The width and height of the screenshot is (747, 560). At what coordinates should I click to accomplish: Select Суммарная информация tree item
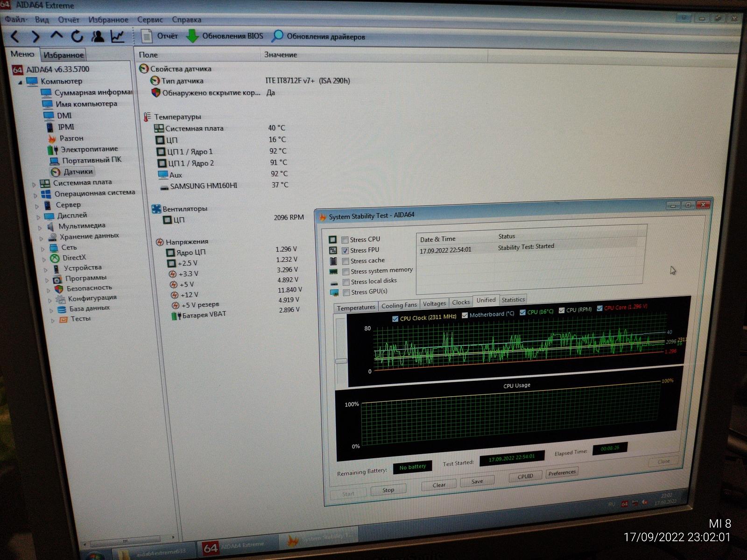(x=87, y=92)
